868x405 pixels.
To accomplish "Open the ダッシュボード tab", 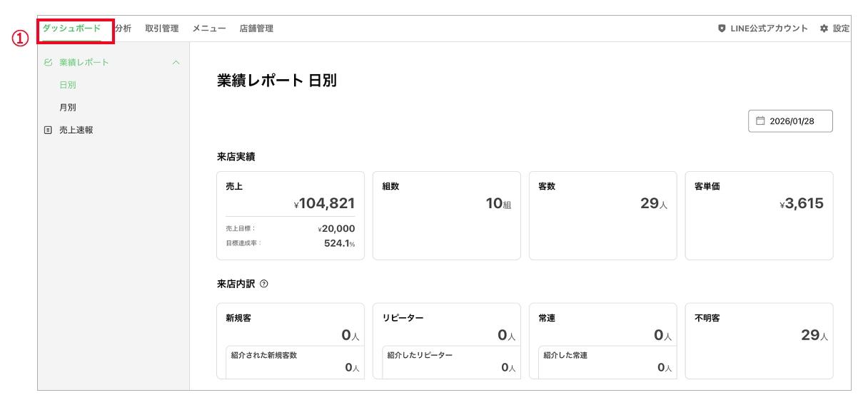I will pyautogui.click(x=71, y=29).
